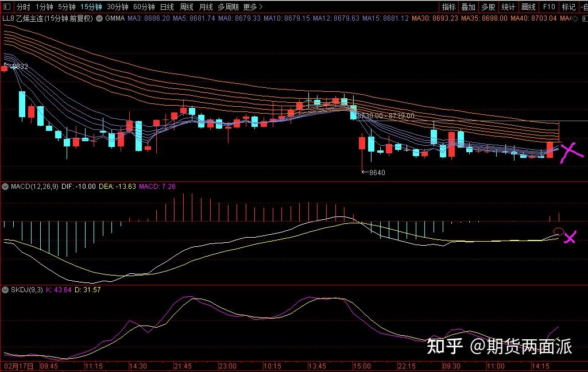The image size is (588, 372).
Task: Switch to the 周线 weekly chart
Action: tap(187, 7)
